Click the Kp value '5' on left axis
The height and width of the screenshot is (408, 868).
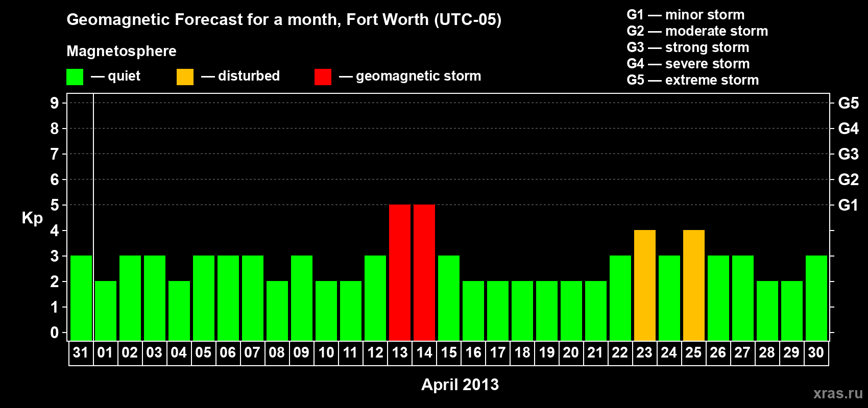pos(55,205)
